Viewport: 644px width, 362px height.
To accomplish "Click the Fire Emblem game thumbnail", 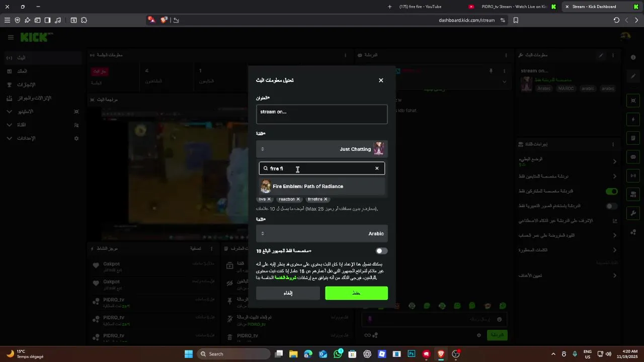I will point(266,187).
